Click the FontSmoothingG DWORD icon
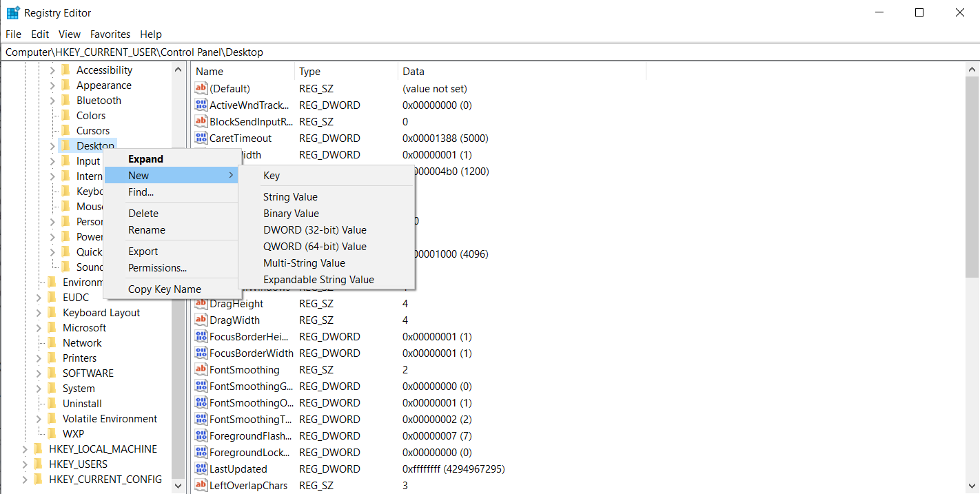 (x=201, y=386)
